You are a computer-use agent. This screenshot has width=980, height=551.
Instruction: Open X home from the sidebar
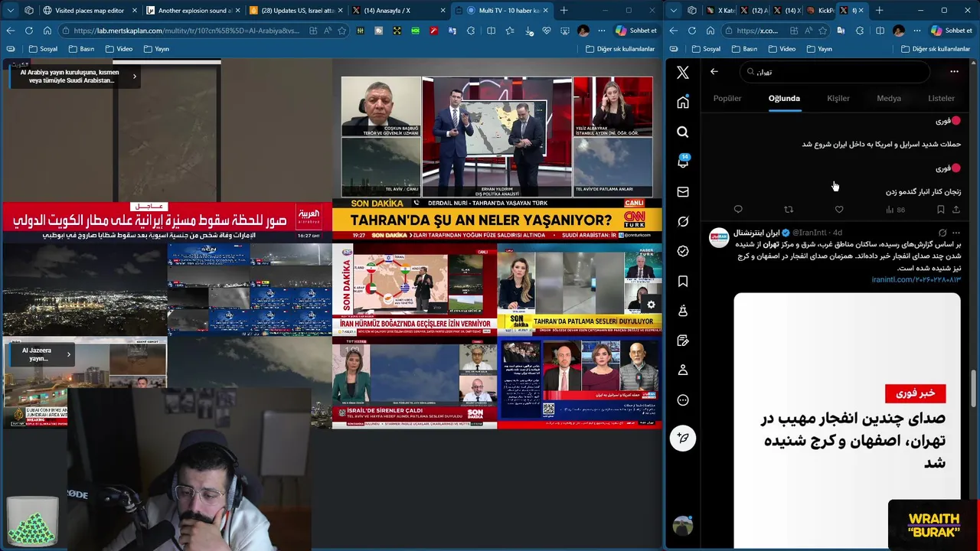(683, 103)
